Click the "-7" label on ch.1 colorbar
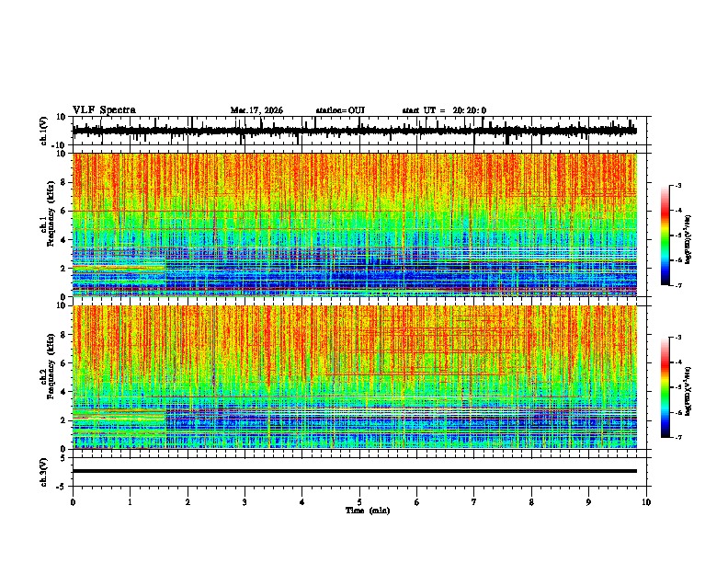Viewport: 728px width, 563px height. point(677,285)
